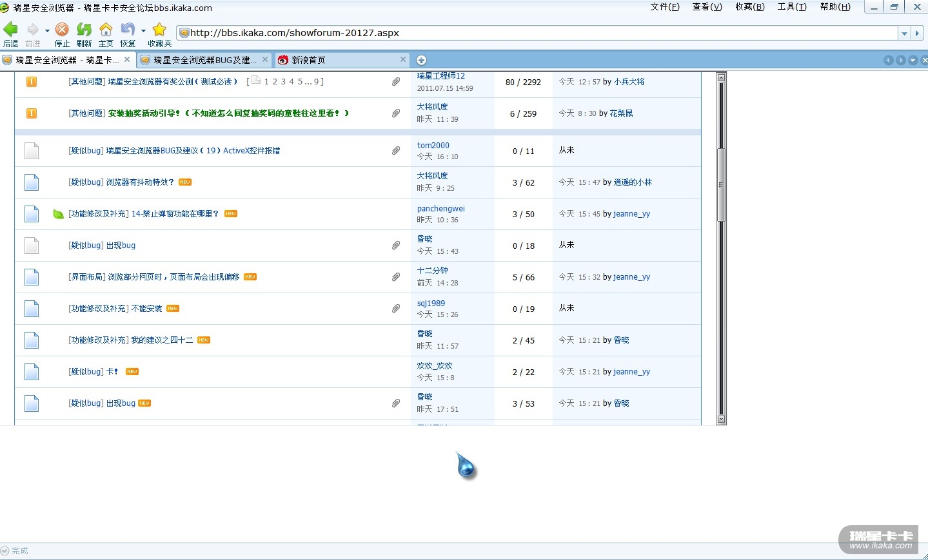The height and width of the screenshot is (560, 928).
Task: Click the thread icon beside the 卡! post
Action: tap(32, 372)
